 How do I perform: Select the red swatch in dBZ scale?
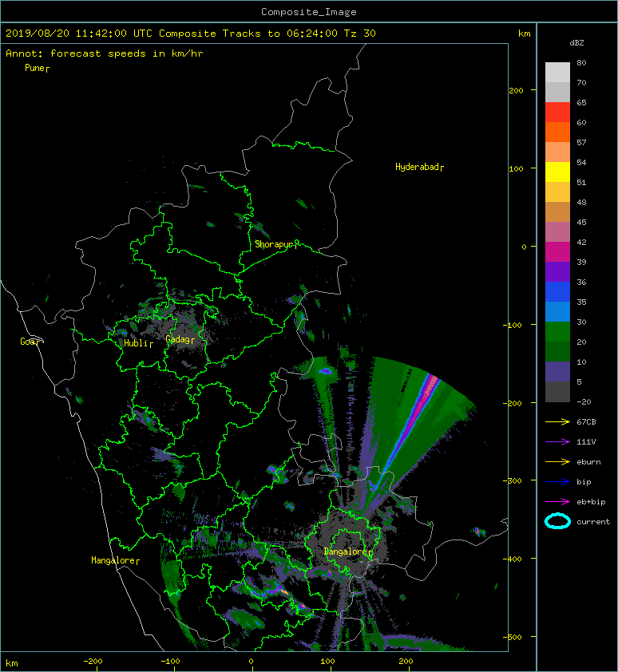[x=557, y=113]
